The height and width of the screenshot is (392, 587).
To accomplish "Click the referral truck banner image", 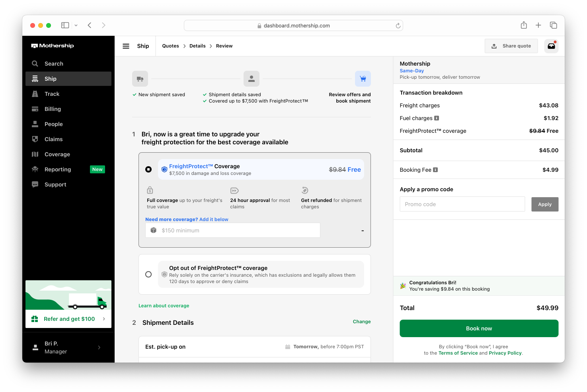I will tap(68, 295).
